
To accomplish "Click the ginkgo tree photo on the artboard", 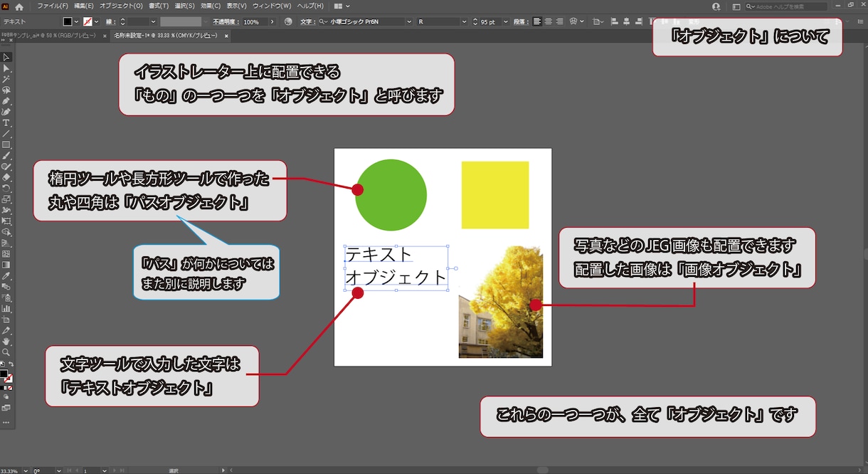I will tap(501, 302).
